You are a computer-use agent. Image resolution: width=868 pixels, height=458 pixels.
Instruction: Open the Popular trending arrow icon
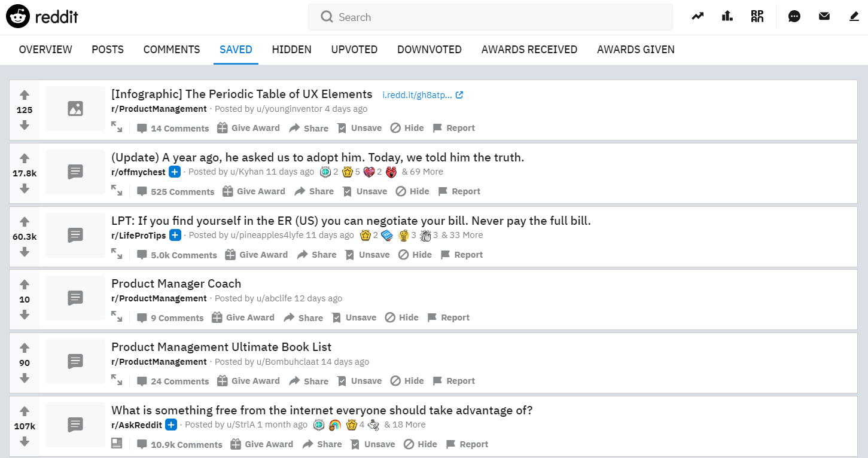pyautogui.click(x=698, y=17)
